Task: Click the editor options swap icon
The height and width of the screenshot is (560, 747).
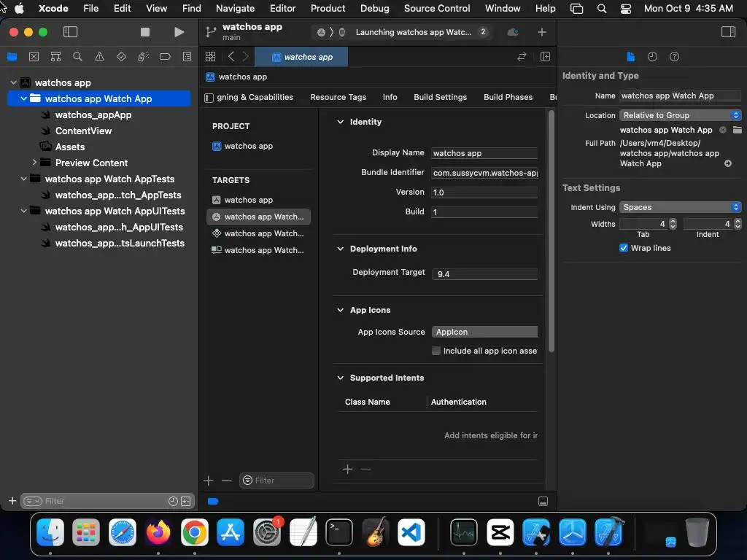Action: pyautogui.click(x=522, y=57)
